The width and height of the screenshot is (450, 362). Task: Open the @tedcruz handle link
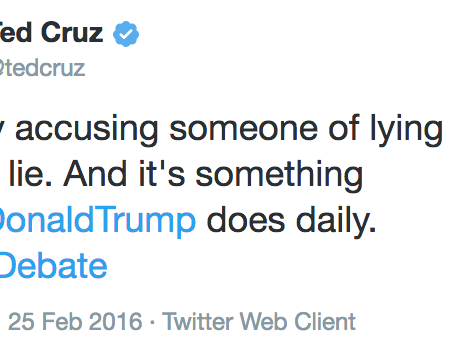[x=42, y=68]
